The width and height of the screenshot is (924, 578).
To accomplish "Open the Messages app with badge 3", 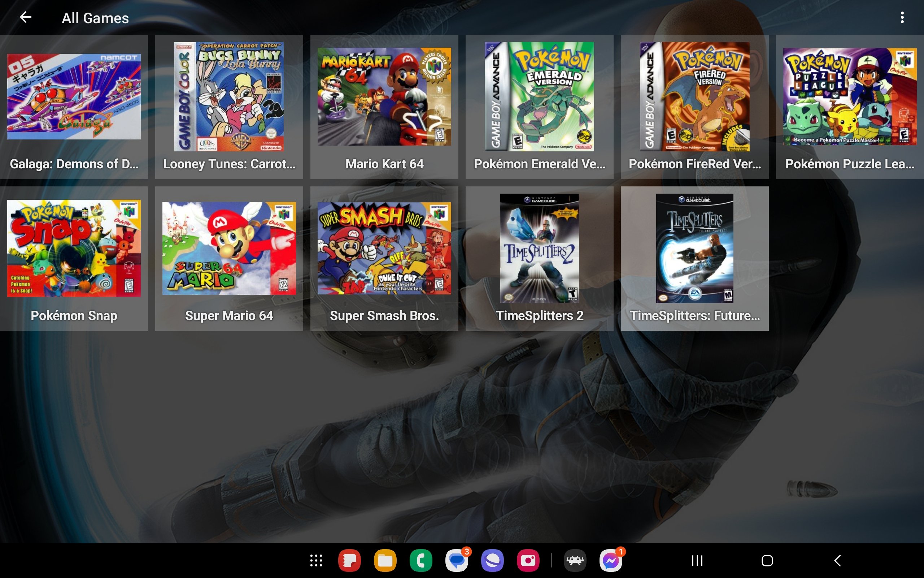I will pyautogui.click(x=457, y=561).
